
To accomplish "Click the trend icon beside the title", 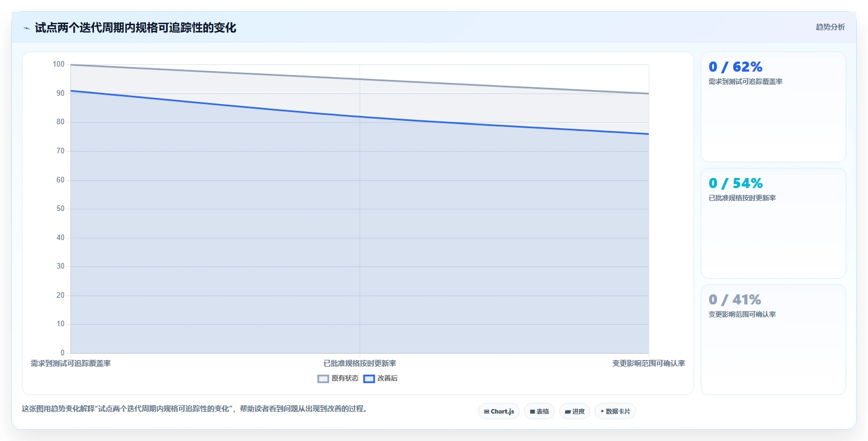I will coord(26,28).
